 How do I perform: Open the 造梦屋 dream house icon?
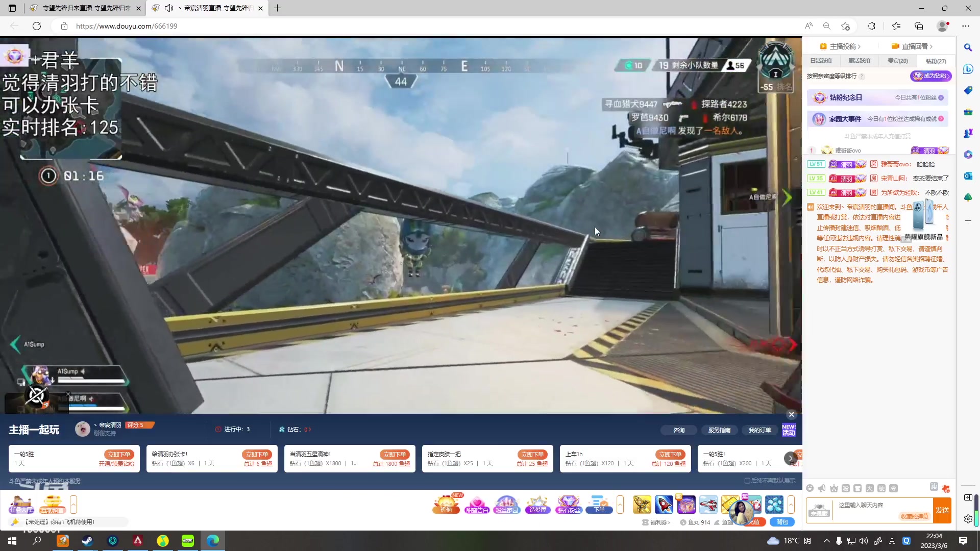tap(537, 505)
